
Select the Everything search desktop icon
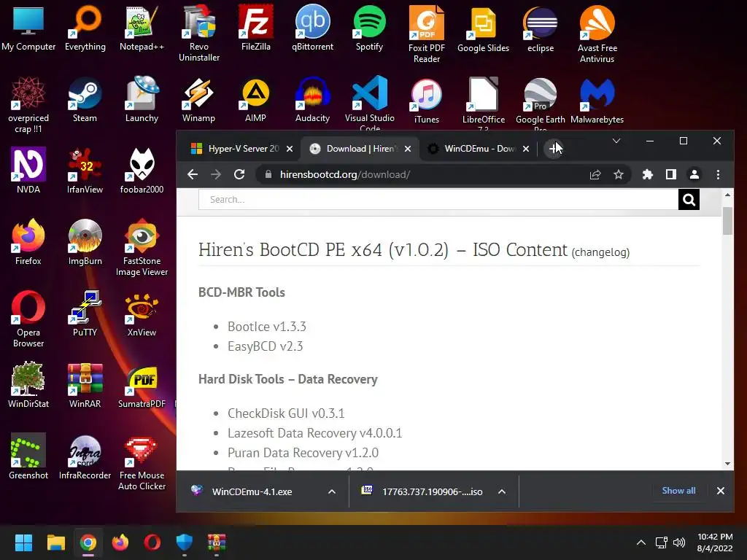[x=85, y=28]
